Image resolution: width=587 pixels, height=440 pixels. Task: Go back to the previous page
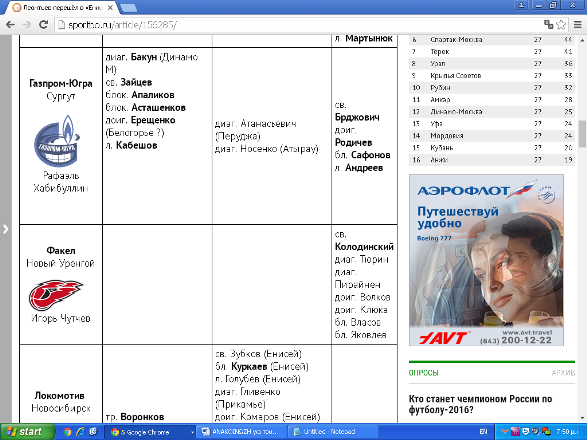[10, 25]
